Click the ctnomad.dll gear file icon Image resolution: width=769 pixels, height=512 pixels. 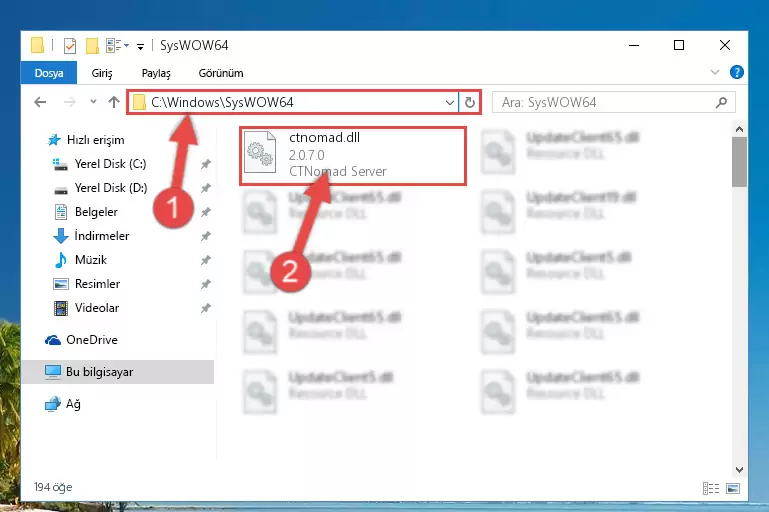(260, 152)
